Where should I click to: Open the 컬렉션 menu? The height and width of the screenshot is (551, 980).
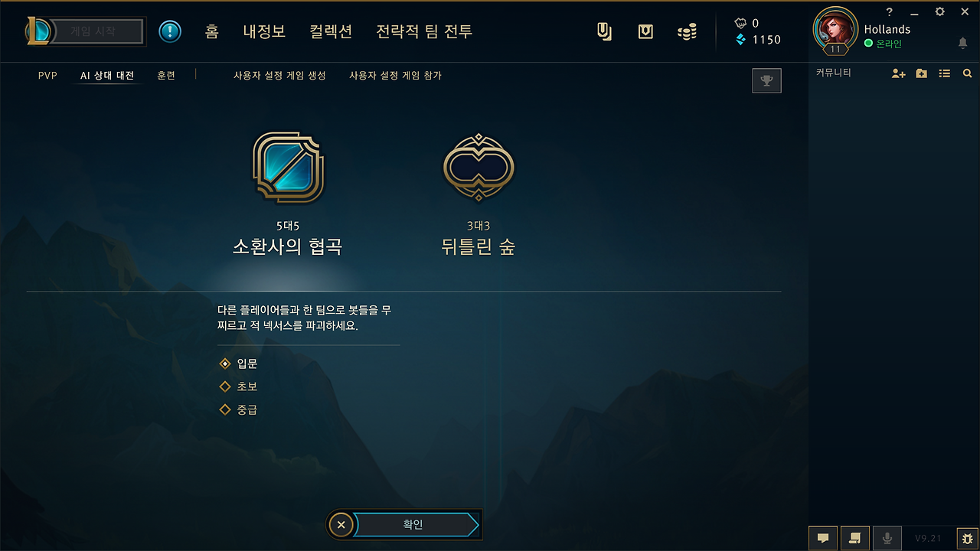331,31
